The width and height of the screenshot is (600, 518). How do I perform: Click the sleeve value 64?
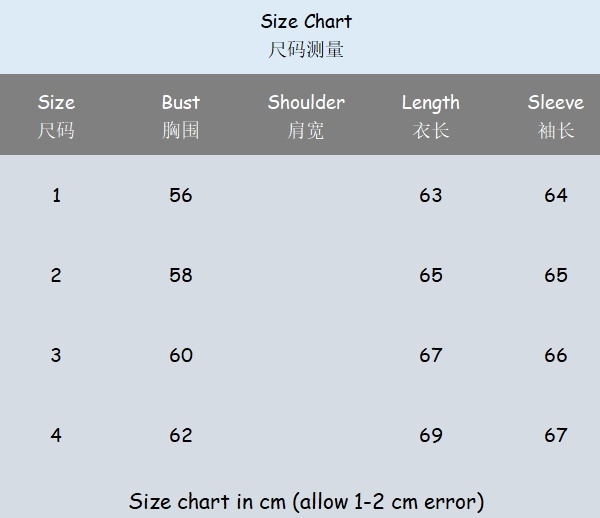(556, 195)
